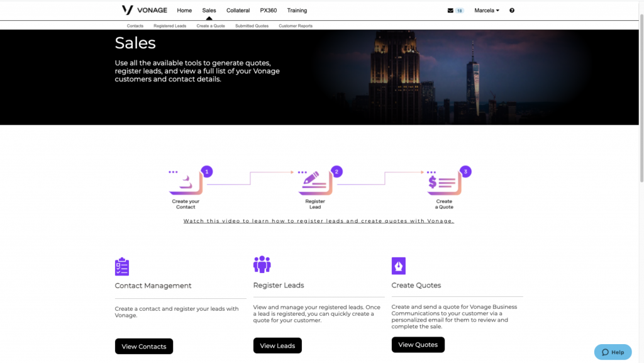Image resolution: width=644 pixels, height=363 pixels.
Task: Switch to the Registered Leads subtab
Action: 170,26
